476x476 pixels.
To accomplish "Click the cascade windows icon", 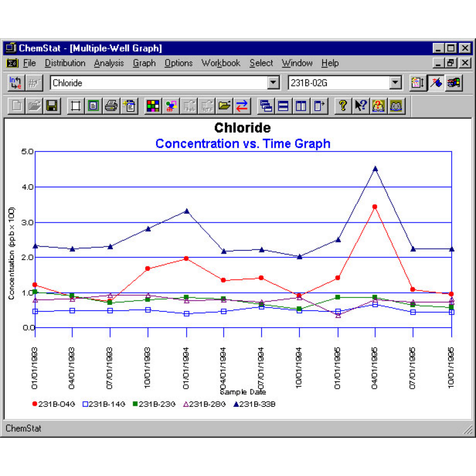I will [x=266, y=106].
